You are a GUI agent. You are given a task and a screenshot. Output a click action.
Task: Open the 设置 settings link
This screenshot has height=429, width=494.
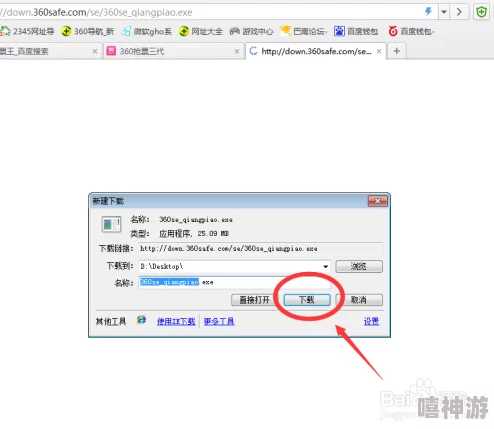pyautogui.click(x=371, y=321)
